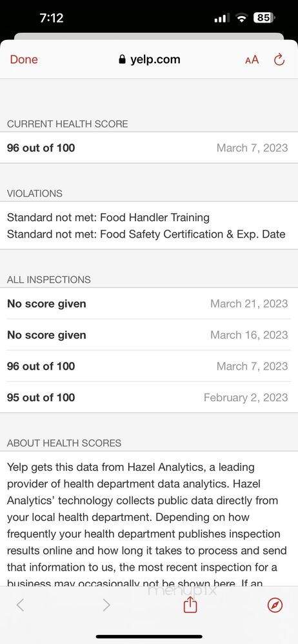Tap the share icon in bottom toolbar
298x644 pixels.
190,605
